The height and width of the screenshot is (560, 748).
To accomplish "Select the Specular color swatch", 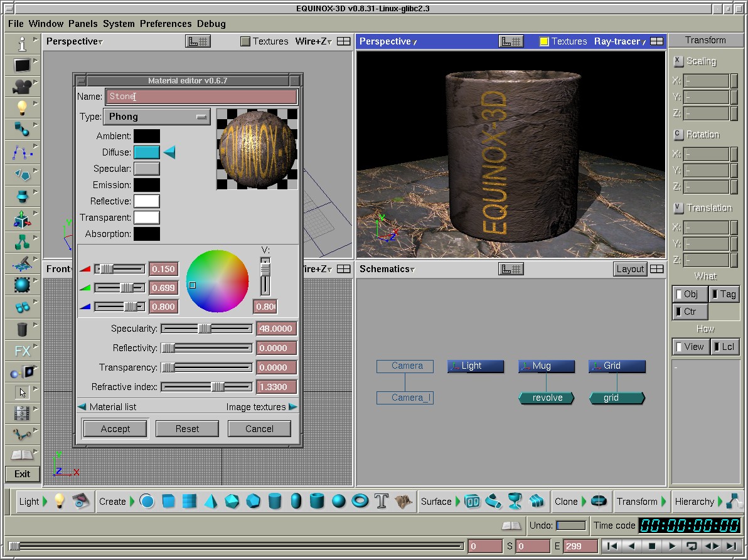I will click(x=146, y=169).
